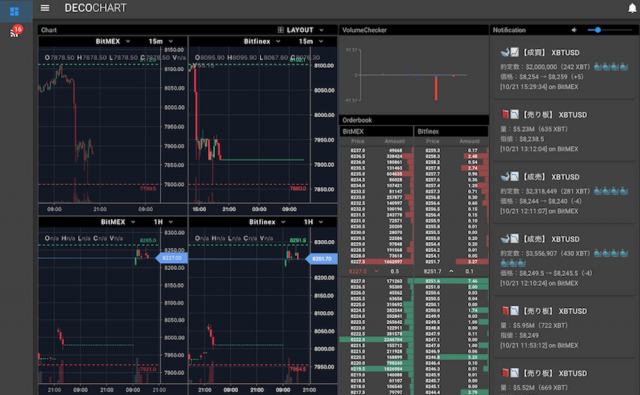This screenshot has height=395, width=640.
Task: Click the 8227.00 price label on the BitMEX 1H chart
Action: pos(172,258)
